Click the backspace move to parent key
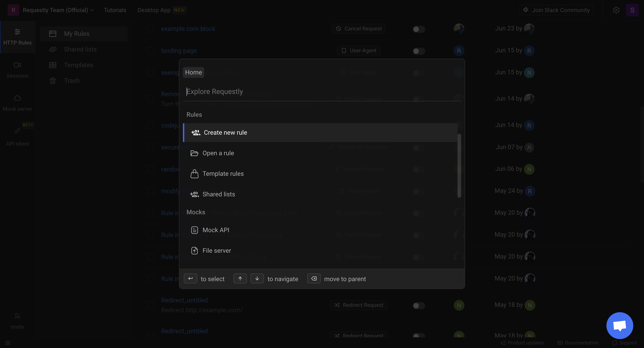Image resolution: width=644 pixels, height=348 pixels. coord(314,278)
